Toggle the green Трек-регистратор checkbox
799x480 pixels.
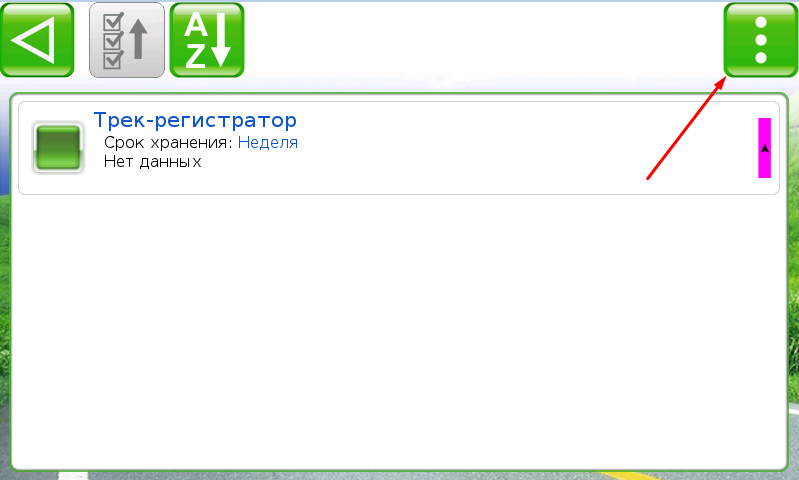pyautogui.click(x=57, y=147)
